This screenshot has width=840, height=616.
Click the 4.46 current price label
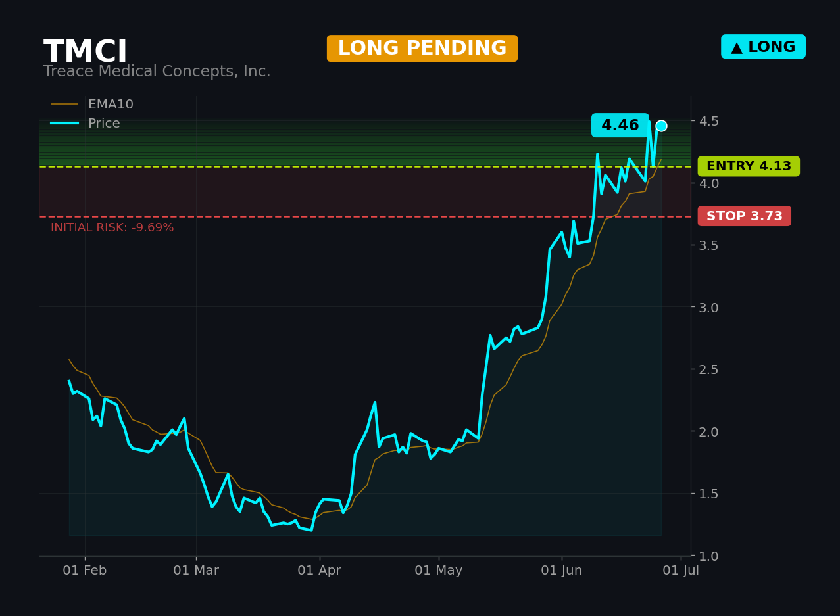click(620, 126)
